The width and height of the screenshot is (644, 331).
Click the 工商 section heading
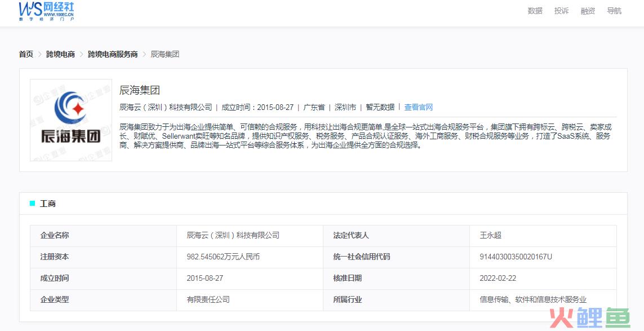[x=48, y=204]
